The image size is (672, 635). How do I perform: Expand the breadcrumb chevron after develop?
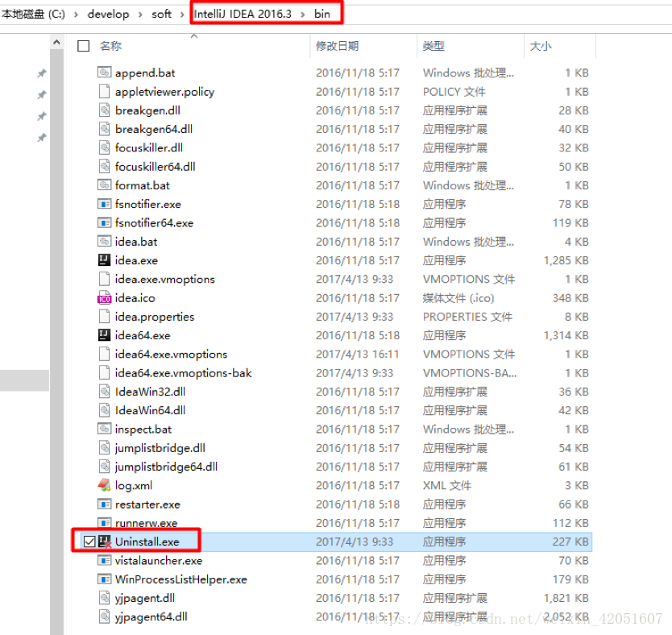point(140,15)
